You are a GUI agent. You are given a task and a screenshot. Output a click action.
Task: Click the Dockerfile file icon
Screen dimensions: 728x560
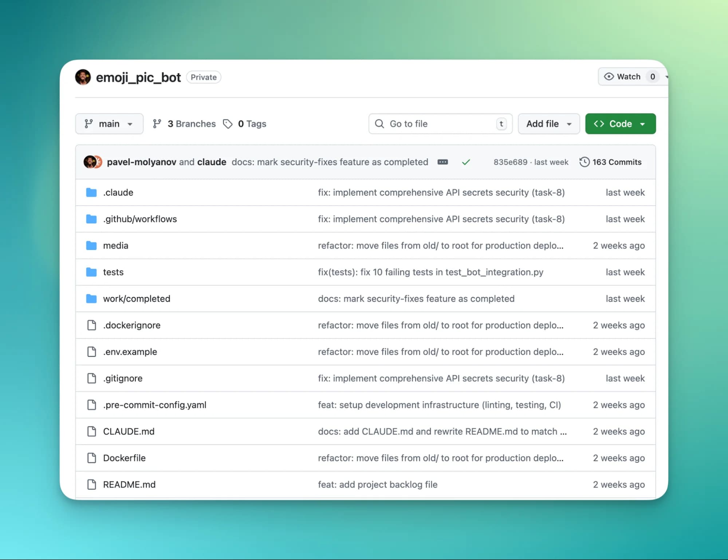(92, 458)
